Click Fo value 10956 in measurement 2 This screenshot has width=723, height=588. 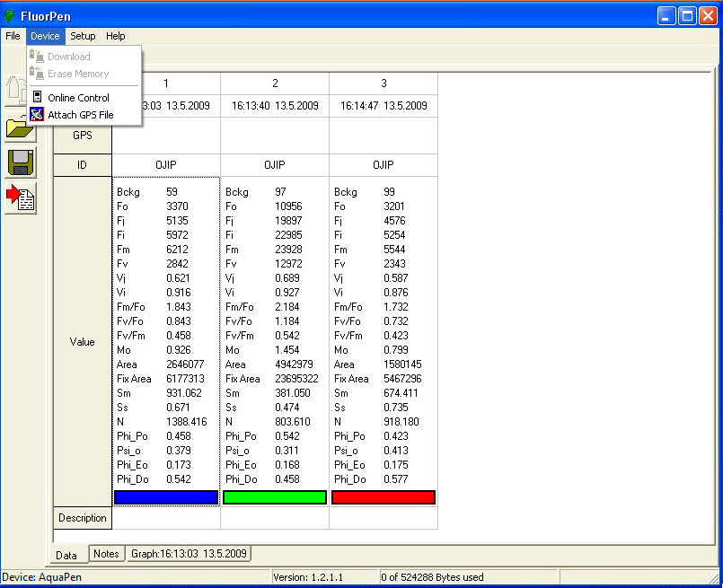288,206
